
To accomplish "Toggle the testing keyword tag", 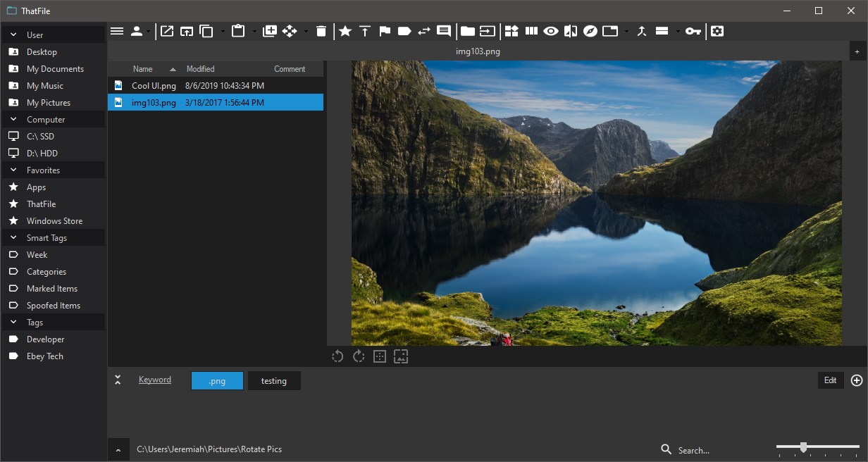I will point(274,380).
